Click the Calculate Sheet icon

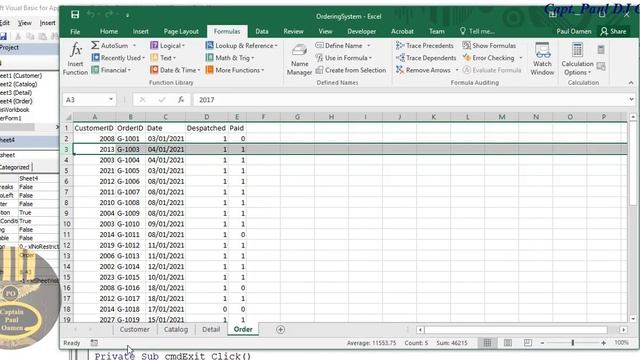tap(601, 66)
